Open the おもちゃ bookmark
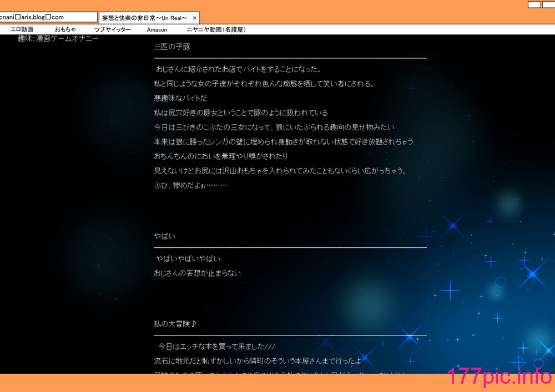Viewport: 555px width, 392px height. (65, 30)
